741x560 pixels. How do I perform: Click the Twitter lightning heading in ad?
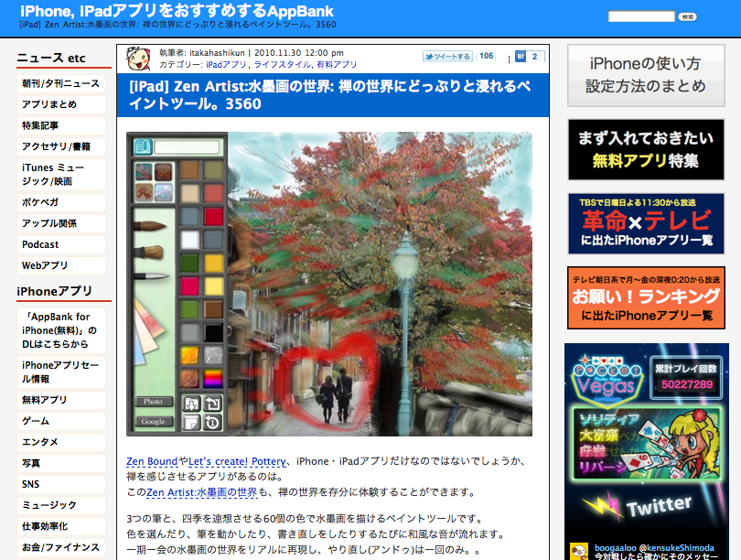pyautogui.click(x=639, y=506)
